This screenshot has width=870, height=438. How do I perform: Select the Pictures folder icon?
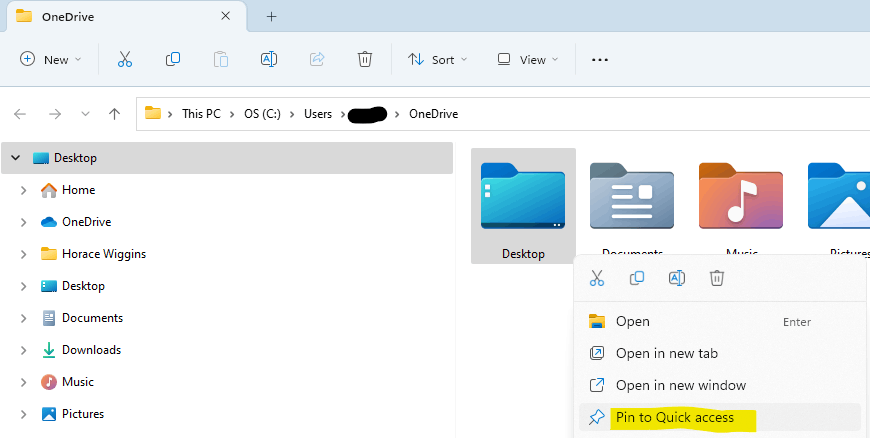(838, 195)
